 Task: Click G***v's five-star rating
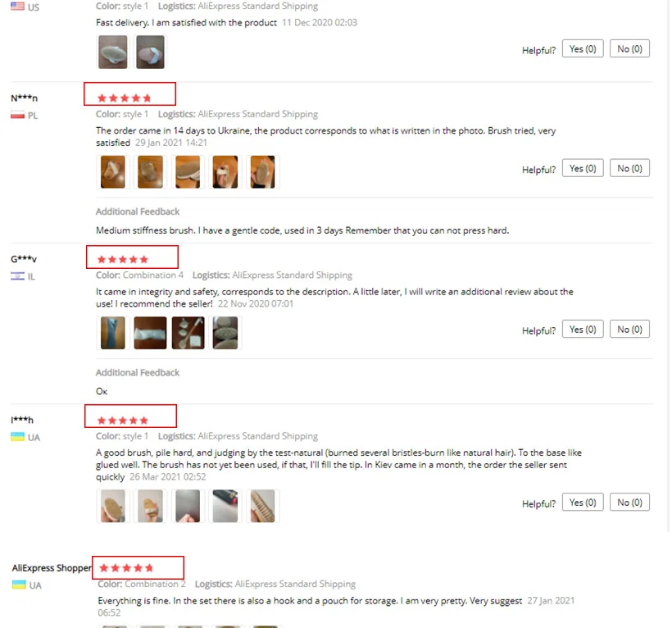pos(123,259)
